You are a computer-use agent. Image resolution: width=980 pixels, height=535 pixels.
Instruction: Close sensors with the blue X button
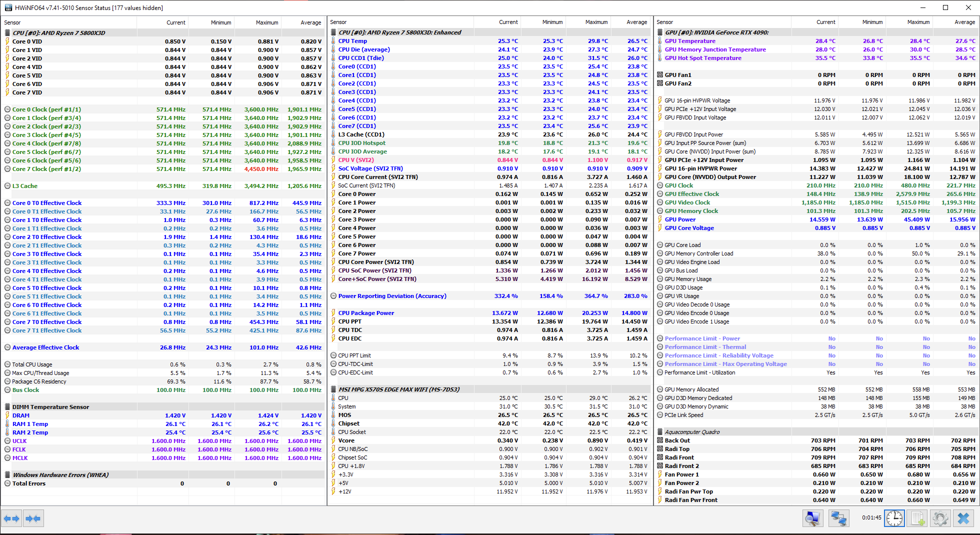(963, 518)
